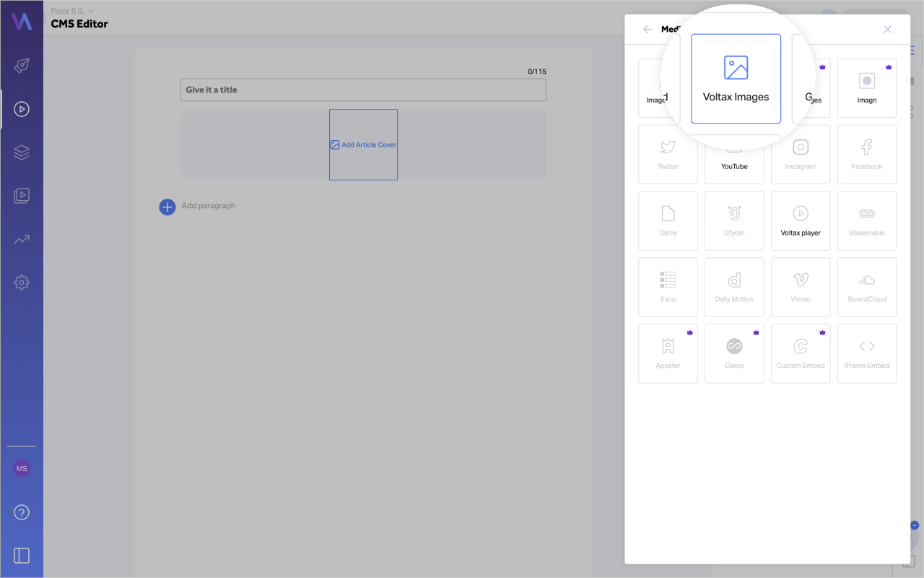
Task: Choose the Gfycat embed tile
Action: [x=734, y=221]
